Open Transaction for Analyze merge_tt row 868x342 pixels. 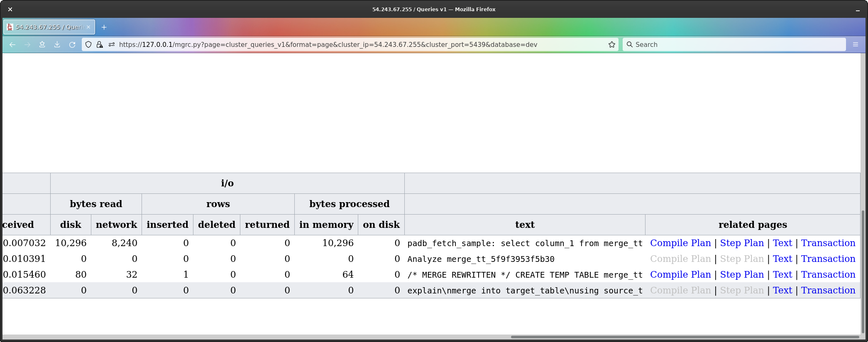coord(828,259)
